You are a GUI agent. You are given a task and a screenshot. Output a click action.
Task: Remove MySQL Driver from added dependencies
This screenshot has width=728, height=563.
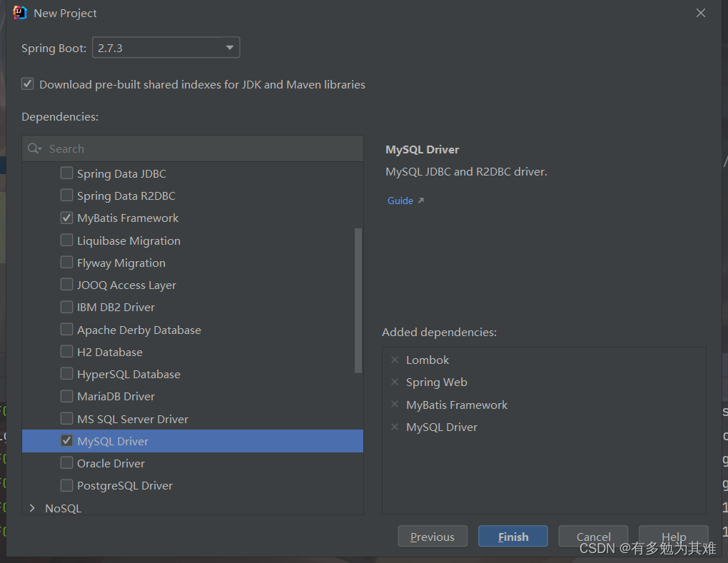[x=395, y=427]
